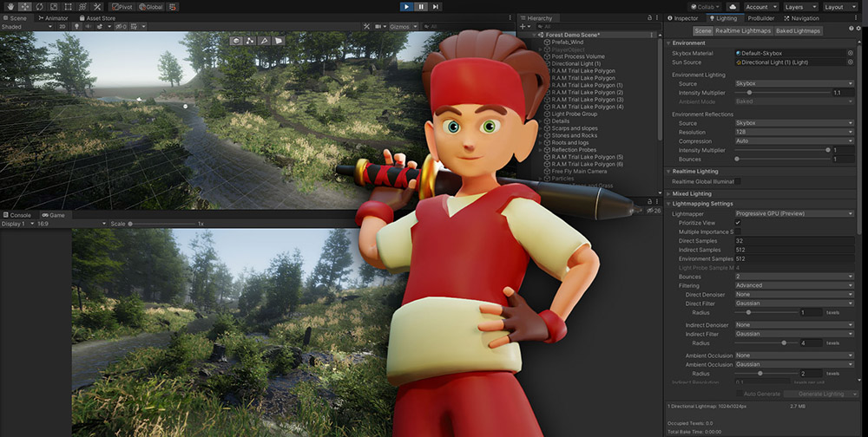The image size is (868, 437).
Task: Open the Account dropdown
Action: (x=760, y=7)
